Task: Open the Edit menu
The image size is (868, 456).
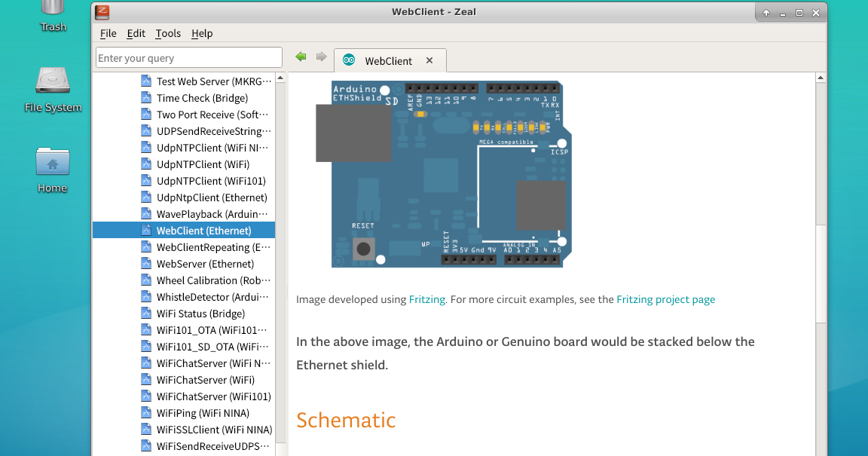Action: coord(136,33)
